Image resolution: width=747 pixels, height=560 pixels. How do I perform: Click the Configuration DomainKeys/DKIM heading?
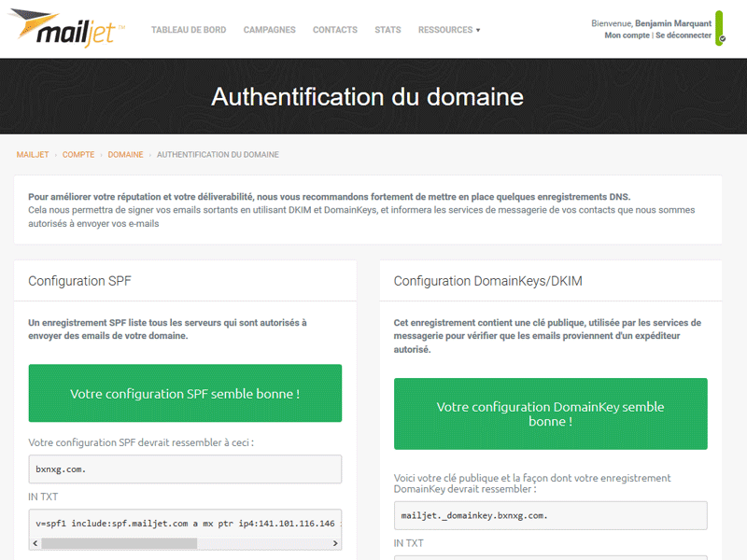[x=487, y=281]
